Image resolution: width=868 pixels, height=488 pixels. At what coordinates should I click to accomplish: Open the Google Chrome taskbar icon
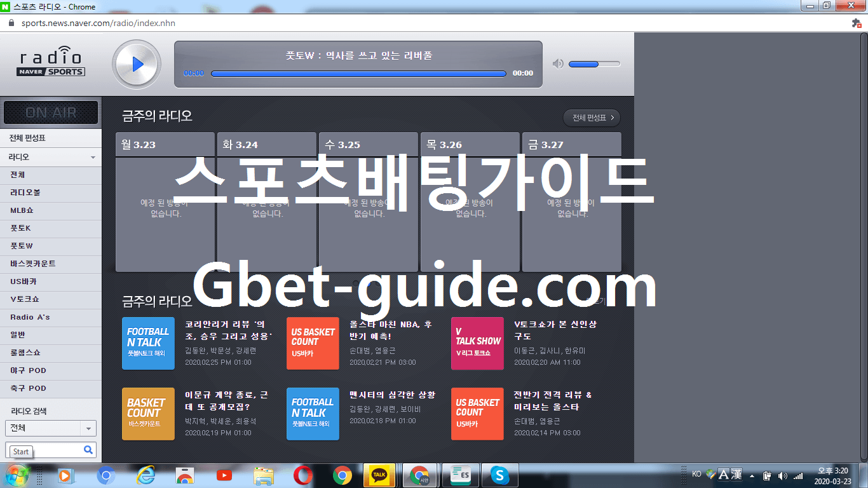point(342,475)
